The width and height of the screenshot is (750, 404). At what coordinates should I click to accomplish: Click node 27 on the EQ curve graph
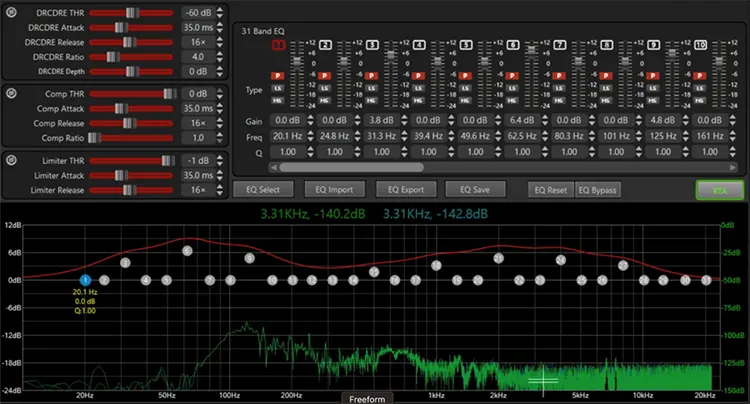tap(623, 265)
